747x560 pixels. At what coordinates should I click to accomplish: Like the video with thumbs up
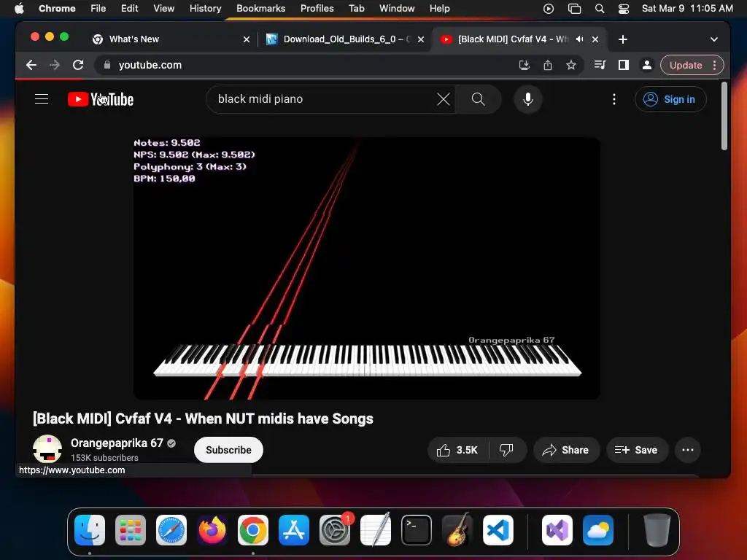coord(458,450)
